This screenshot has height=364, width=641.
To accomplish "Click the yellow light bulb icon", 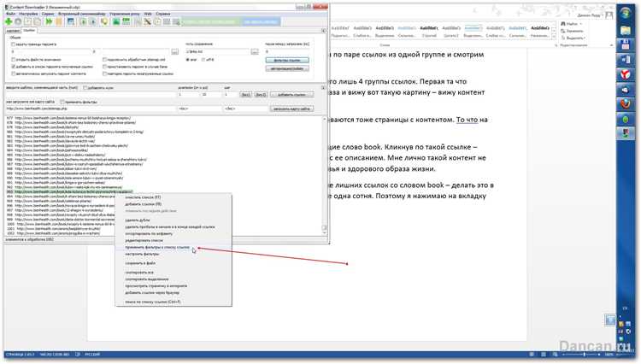I will click(x=104, y=21).
